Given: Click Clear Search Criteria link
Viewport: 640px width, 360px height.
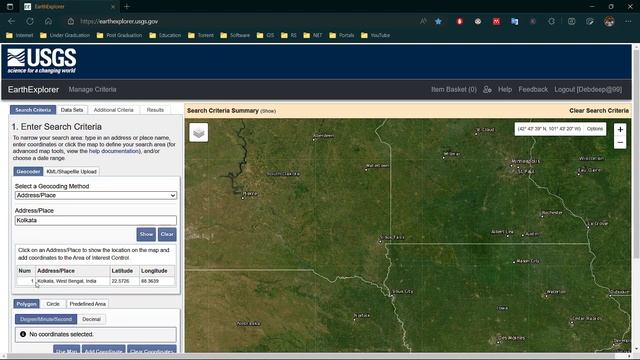Looking at the screenshot, I should [599, 111].
